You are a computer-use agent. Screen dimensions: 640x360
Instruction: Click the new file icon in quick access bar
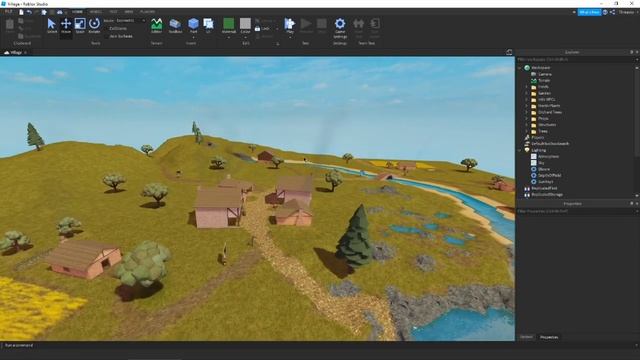click(x=21, y=12)
